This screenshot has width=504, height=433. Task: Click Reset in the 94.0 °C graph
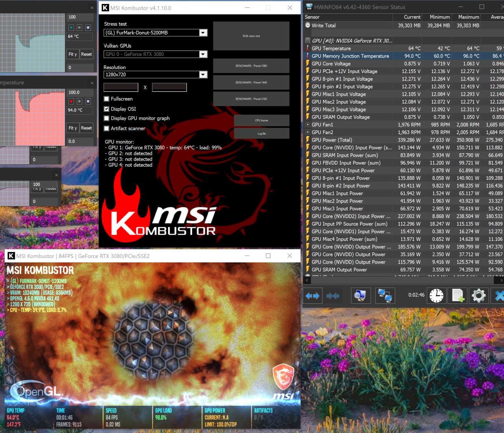86,128
